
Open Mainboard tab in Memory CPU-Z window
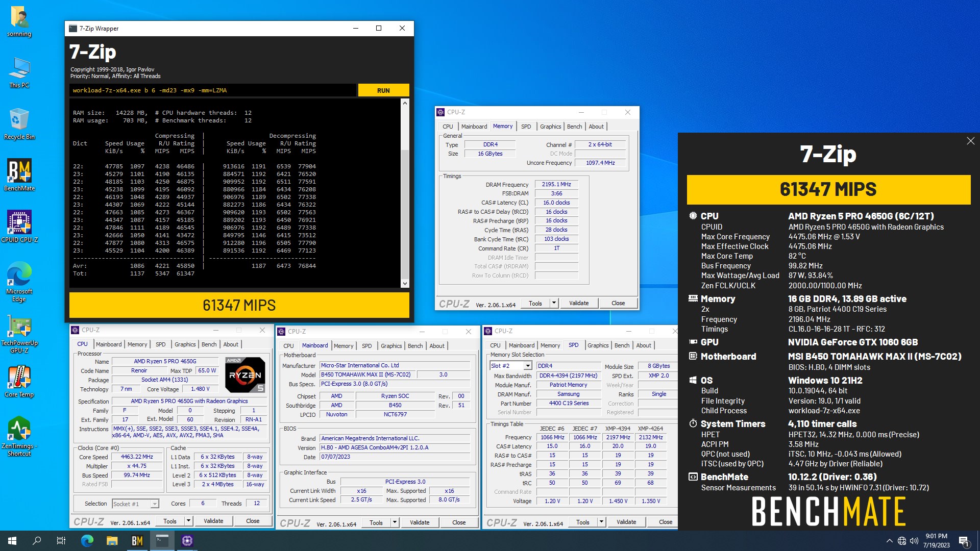474,127
